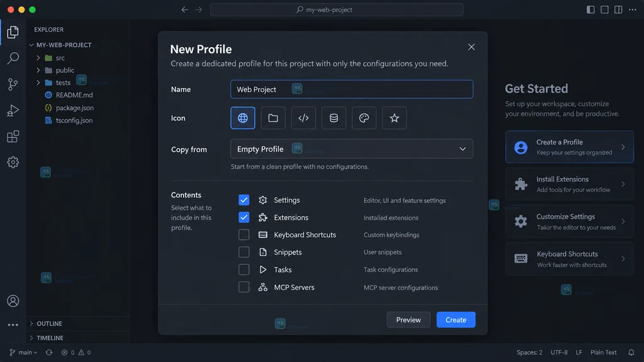This screenshot has height=362, width=644.
Task: Enable the Snippets checkbox
Action: point(244,252)
